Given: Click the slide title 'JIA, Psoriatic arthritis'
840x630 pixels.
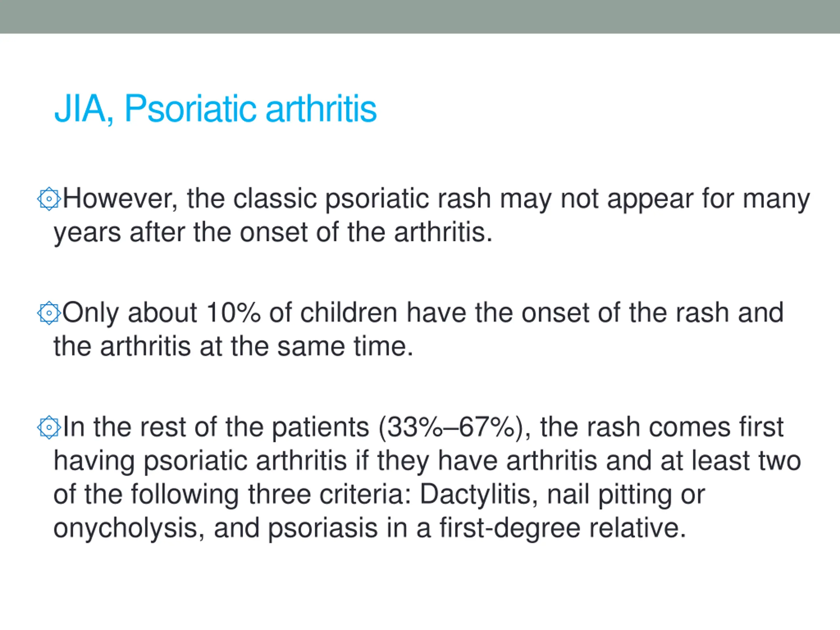Looking at the screenshot, I should point(215,109).
